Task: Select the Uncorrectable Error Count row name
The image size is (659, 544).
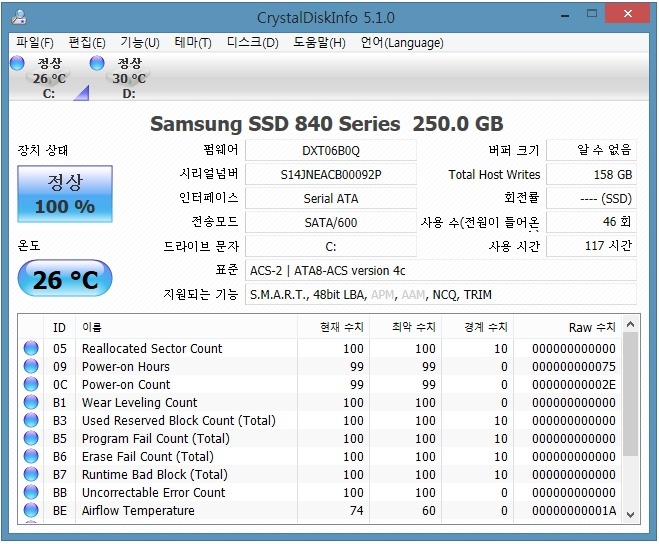Action: 153,492
